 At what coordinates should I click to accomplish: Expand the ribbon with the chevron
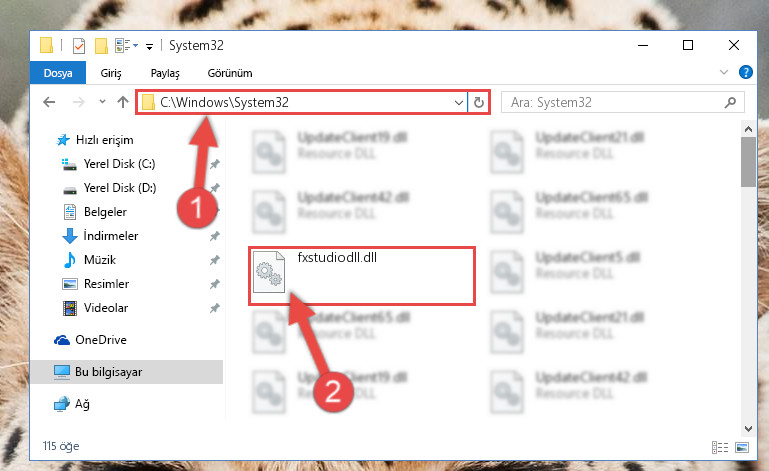coord(723,73)
